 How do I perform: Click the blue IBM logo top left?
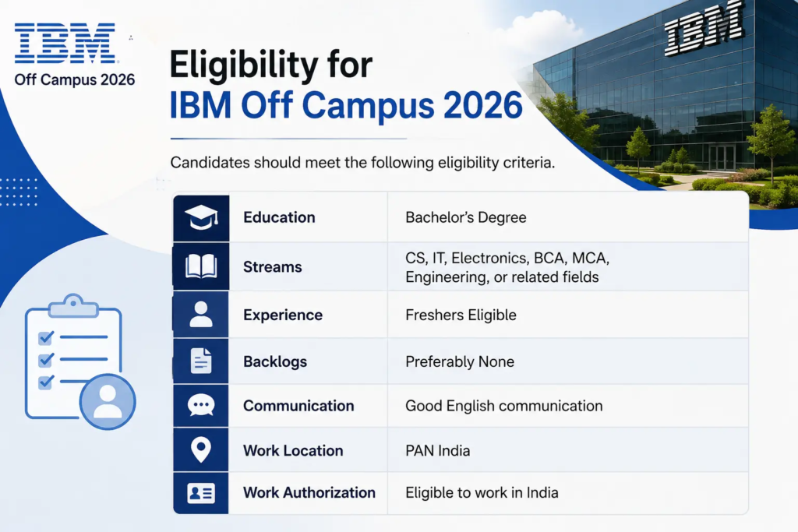65,44
